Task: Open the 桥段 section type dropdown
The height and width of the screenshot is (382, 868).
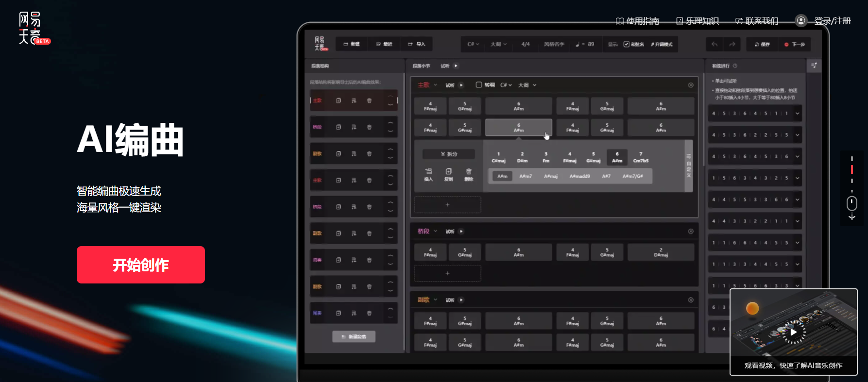Action: pos(427,232)
